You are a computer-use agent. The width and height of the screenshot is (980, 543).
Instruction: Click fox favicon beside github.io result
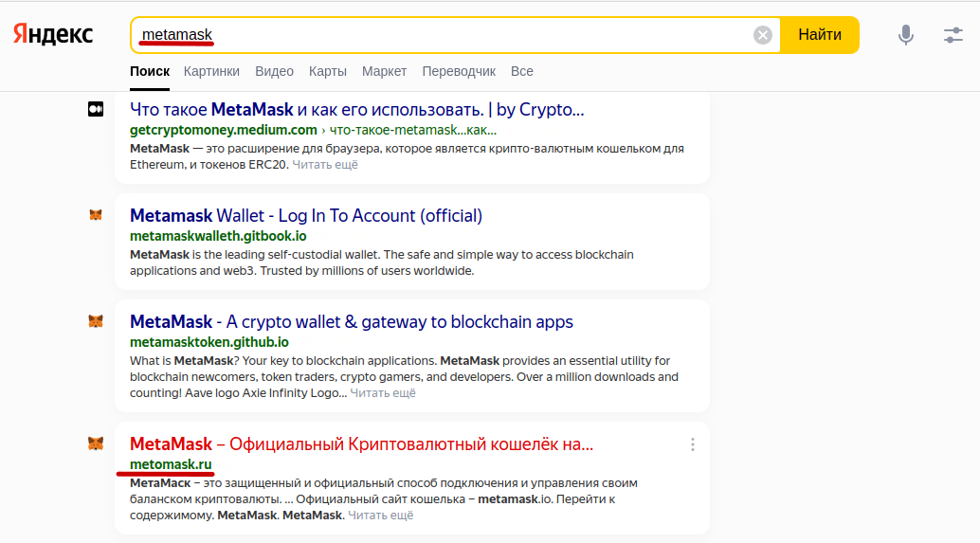tap(96, 322)
